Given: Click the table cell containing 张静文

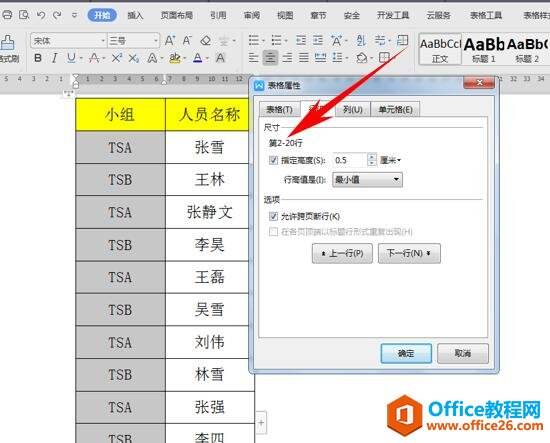Looking at the screenshot, I should (x=209, y=212).
